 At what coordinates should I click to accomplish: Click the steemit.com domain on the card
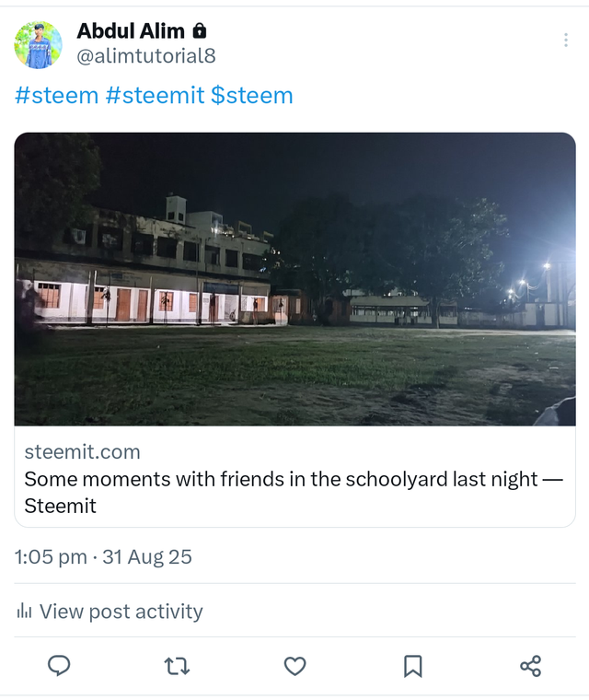tap(82, 451)
